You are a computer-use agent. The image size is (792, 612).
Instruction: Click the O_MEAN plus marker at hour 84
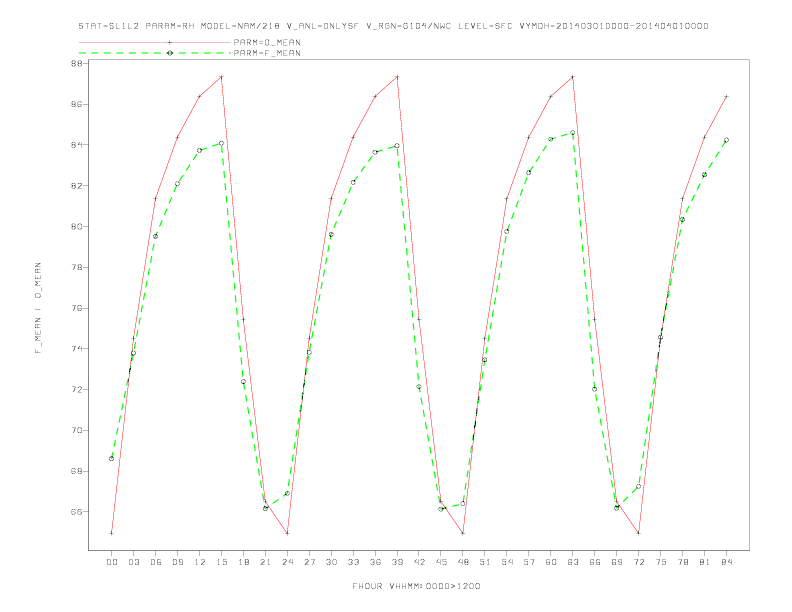(x=726, y=96)
